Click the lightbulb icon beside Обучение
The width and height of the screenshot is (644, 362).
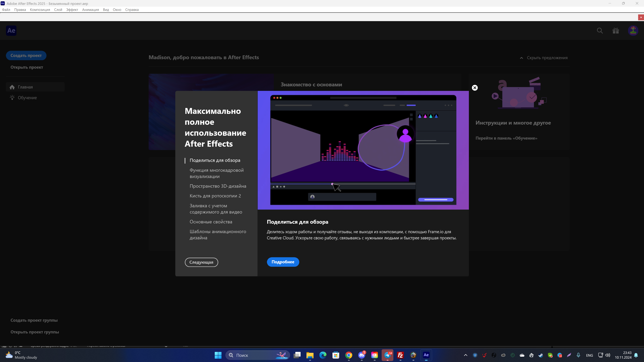[x=12, y=97]
